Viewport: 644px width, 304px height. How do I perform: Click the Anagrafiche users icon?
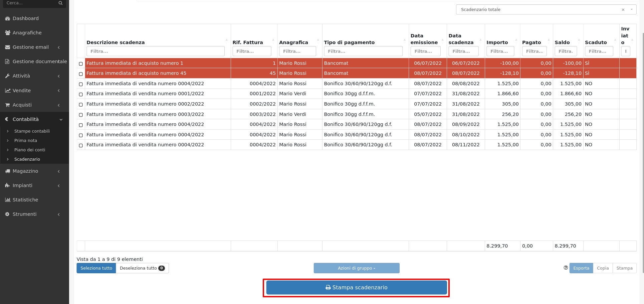(x=7, y=33)
